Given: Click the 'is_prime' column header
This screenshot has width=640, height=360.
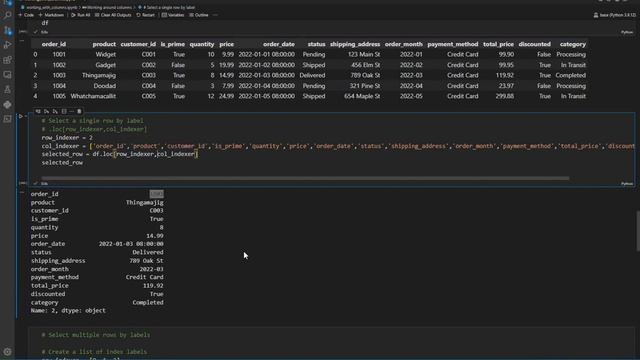Looking at the screenshot, I should coord(172,44).
